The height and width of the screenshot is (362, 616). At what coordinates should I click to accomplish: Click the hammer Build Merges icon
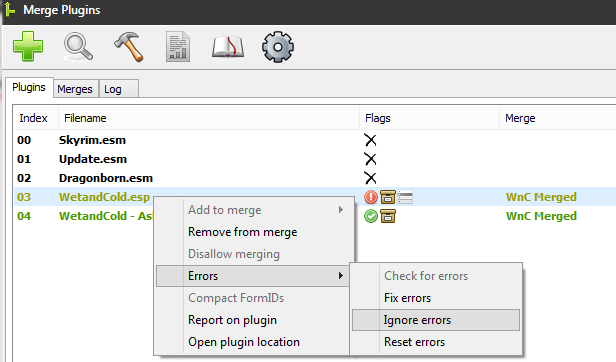tap(128, 47)
